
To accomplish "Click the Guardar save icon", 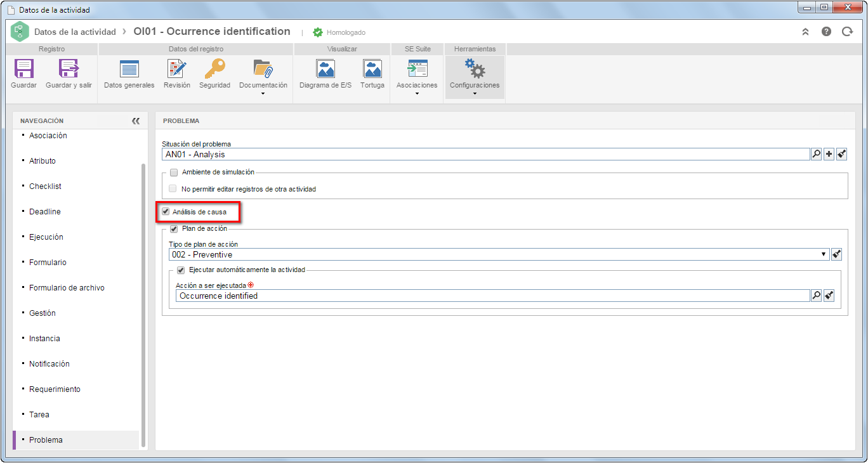I will click(23, 69).
